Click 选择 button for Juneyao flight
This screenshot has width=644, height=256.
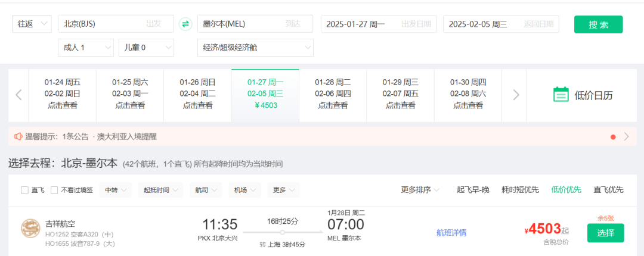click(x=605, y=233)
